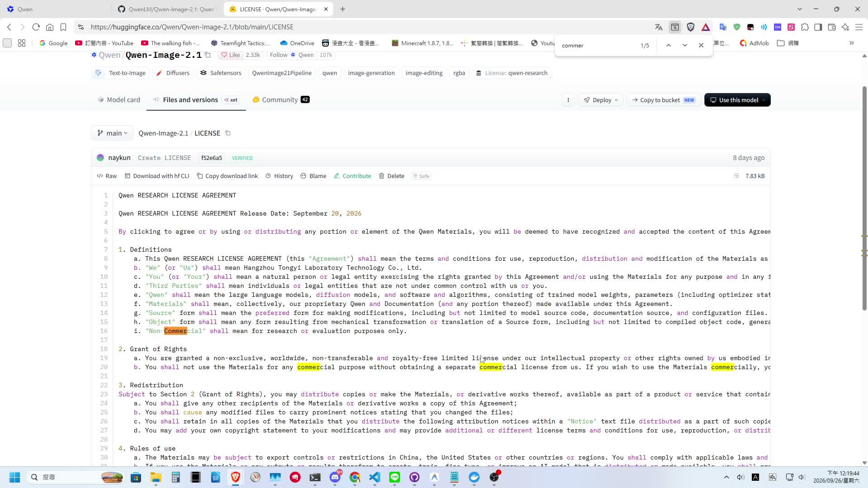The image size is (868, 488).
Task: Open the OneDrive bookmark
Action: 297,43
